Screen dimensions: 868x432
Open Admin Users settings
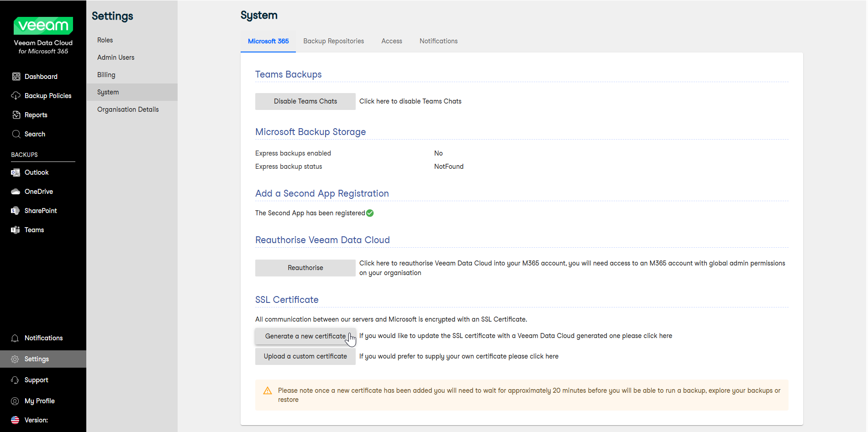coord(132,57)
